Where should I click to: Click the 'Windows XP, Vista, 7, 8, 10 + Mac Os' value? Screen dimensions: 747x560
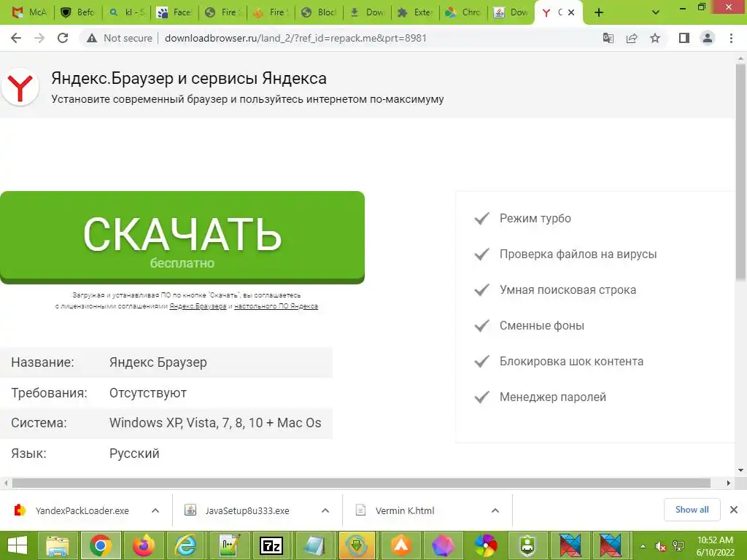[x=215, y=422]
